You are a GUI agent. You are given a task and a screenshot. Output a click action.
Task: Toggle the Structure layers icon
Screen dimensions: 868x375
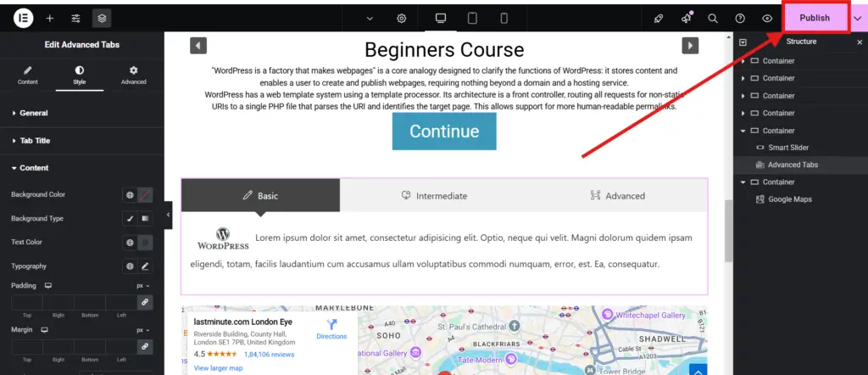coord(102,19)
